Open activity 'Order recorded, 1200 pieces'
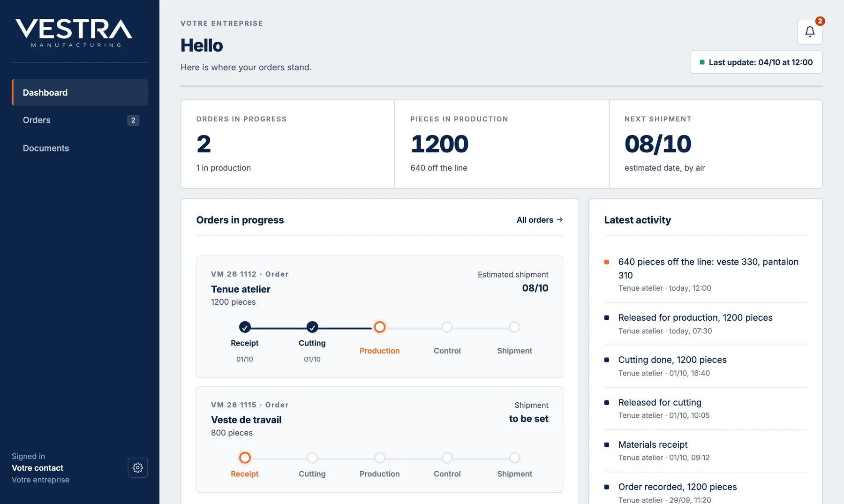The width and height of the screenshot is (844, 504). click(706, 492)
